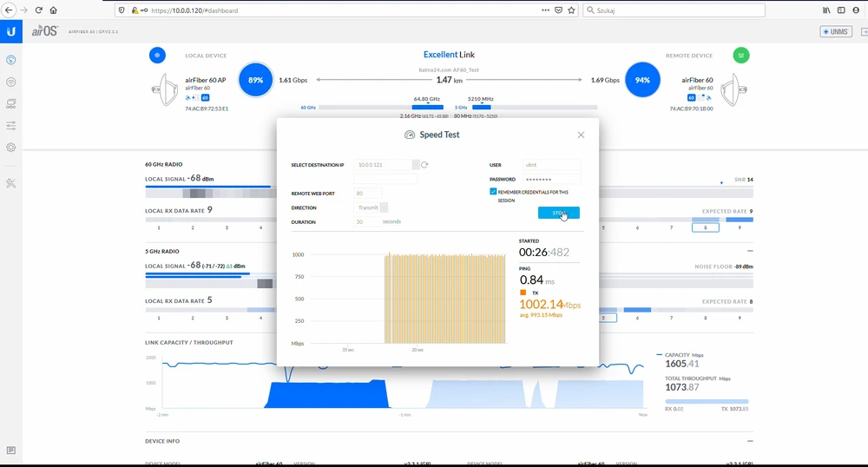Click the tracking protection shield icon
Screen dimensions: 868x467
click(x=122, y=10)
